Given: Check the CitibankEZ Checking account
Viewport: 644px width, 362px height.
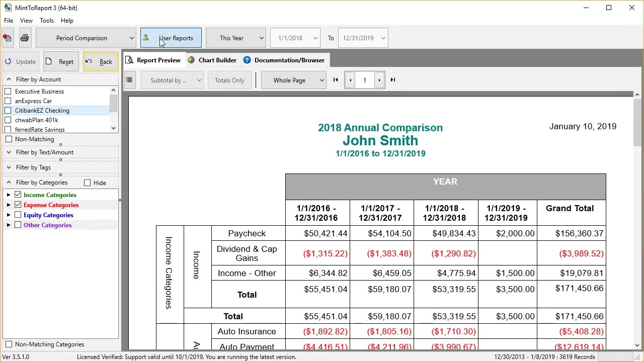Looking at the screenshot, I should click(x=8, y=111).
